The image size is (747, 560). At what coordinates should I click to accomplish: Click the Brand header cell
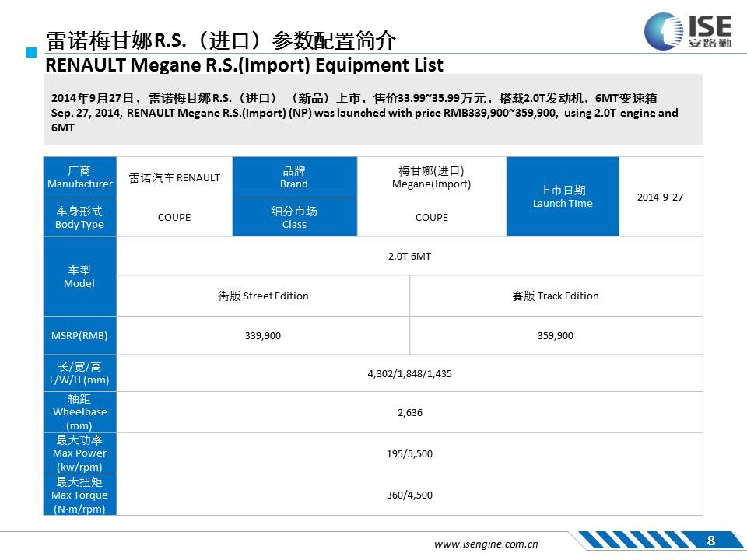click(x=294, y=177)
